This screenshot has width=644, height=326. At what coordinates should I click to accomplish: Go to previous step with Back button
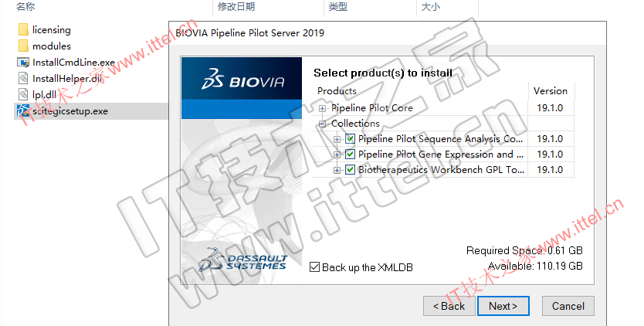click(449, 306)
